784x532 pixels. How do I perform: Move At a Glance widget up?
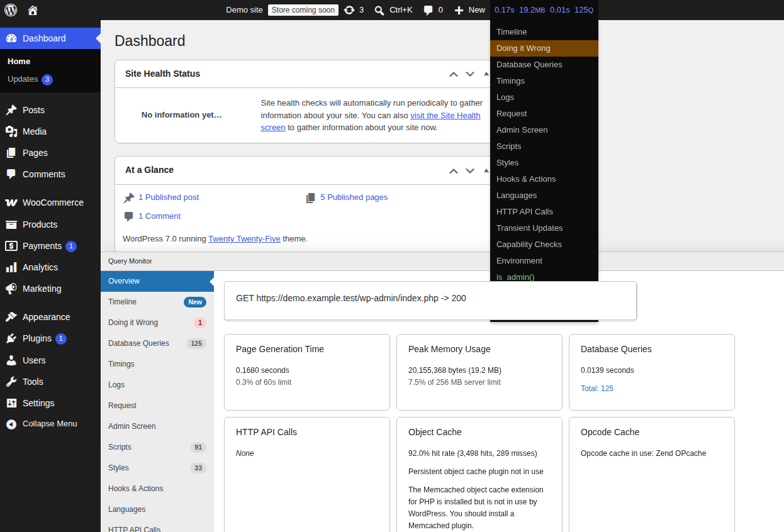click(454, 170)
